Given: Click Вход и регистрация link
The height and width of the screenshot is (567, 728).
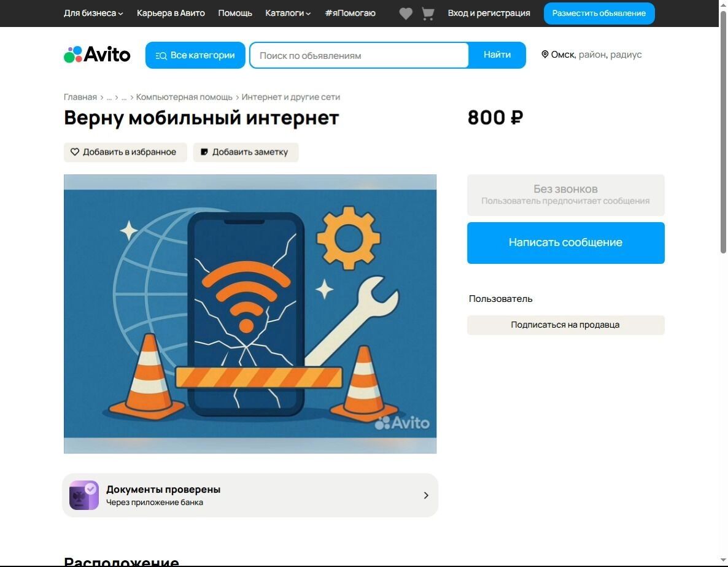Looking at the screenshot, I should [x=488, y=13].
